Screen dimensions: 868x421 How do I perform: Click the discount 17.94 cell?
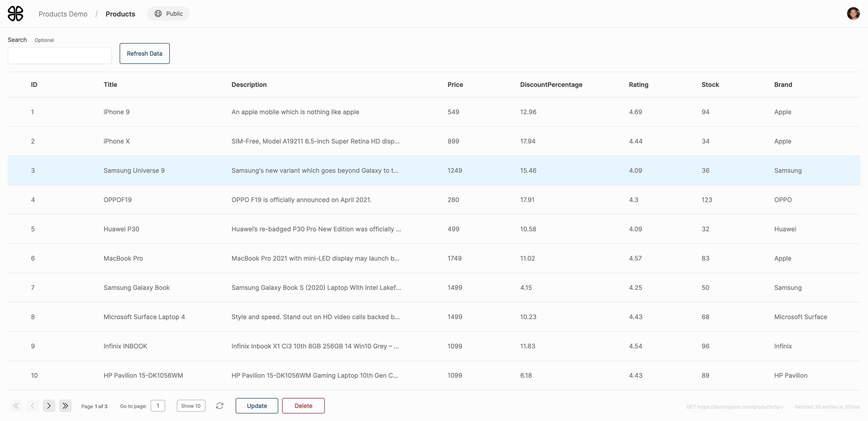click(x=528, y=141)
